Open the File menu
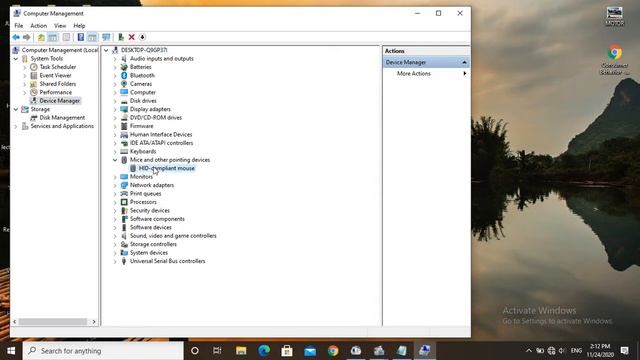 tap(19, 26)
